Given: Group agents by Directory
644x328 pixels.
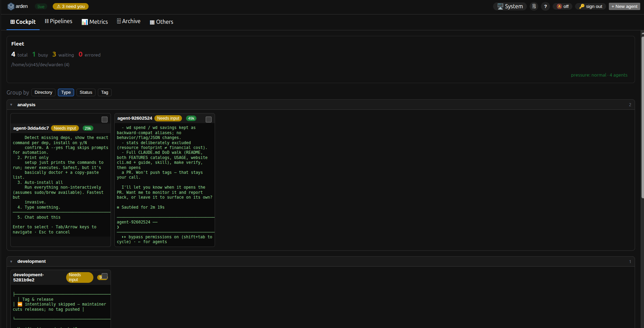Looking at the screenshot, I should [43, 92].
